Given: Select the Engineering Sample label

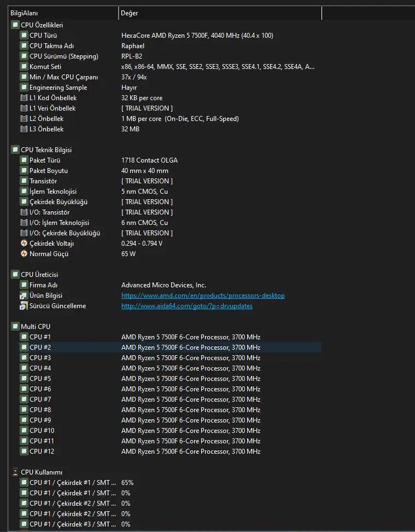Looking at the screenshot, I should click(x=59, y=87).
